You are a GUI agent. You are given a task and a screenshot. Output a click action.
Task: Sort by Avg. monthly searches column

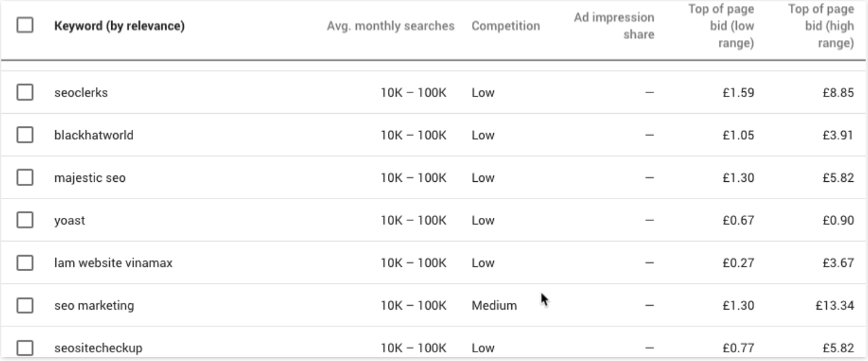click(x=391, y=27)
